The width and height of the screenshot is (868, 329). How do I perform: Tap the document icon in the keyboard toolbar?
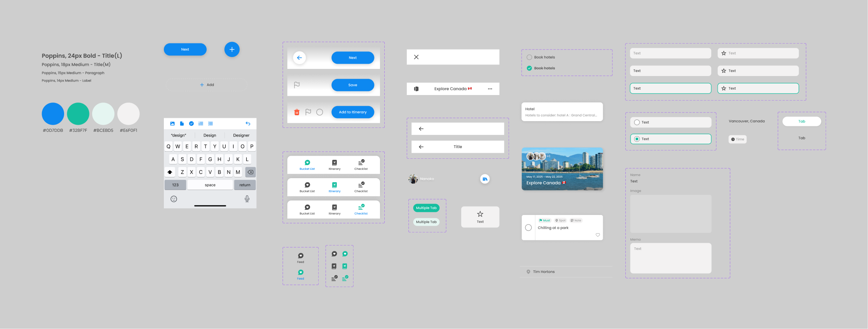pos(182,124)
